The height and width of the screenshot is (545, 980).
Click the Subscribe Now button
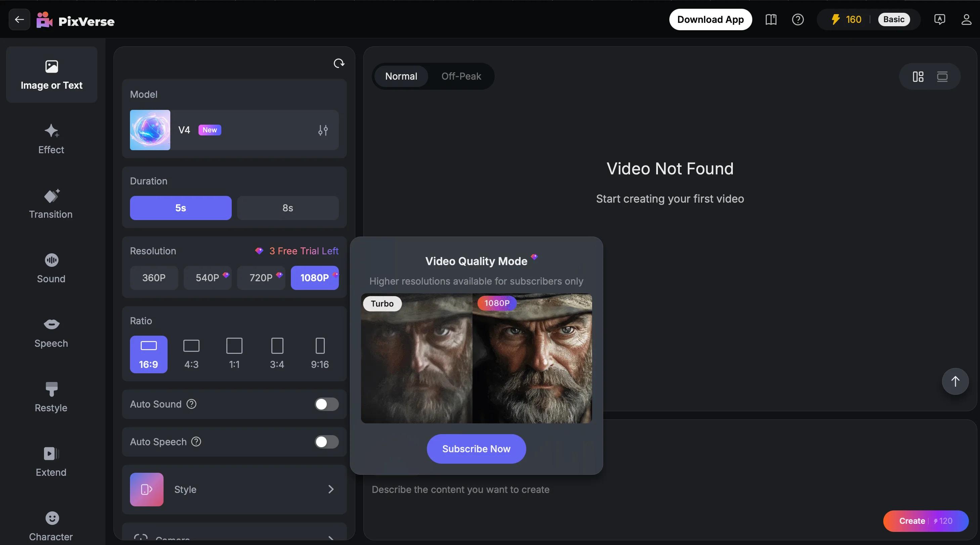476,449
